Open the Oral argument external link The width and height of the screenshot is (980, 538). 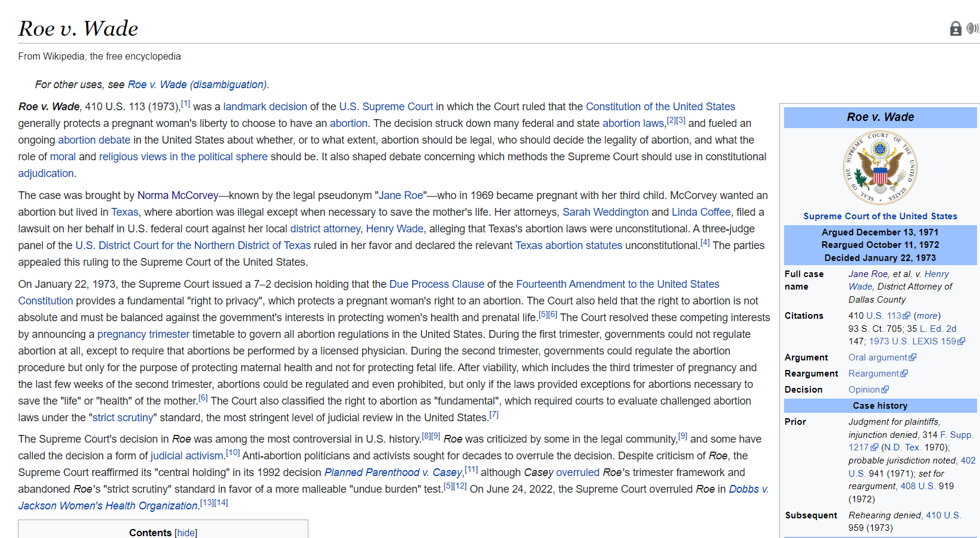[882, 357]
